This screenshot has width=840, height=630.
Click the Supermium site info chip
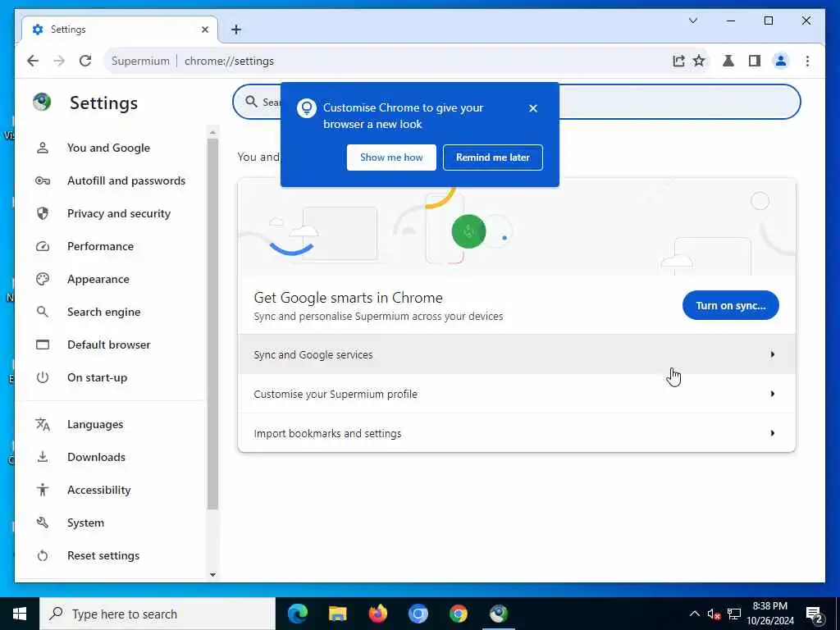tap(140, 61)
